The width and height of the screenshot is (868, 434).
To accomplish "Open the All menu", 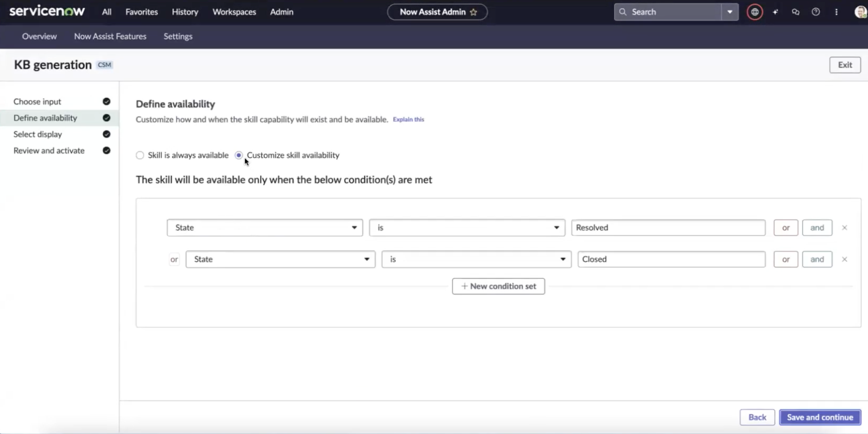I will pyautogui.click(x=107, y=12).
